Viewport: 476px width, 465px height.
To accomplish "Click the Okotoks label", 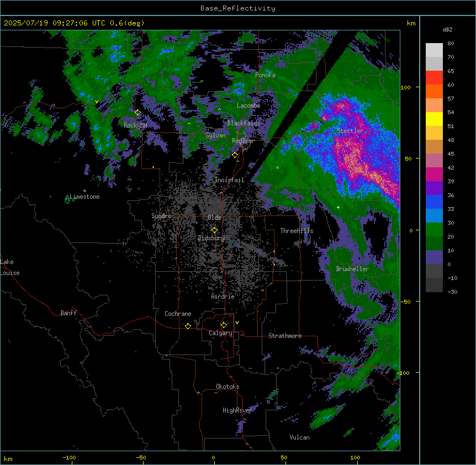I will point(228,387).
